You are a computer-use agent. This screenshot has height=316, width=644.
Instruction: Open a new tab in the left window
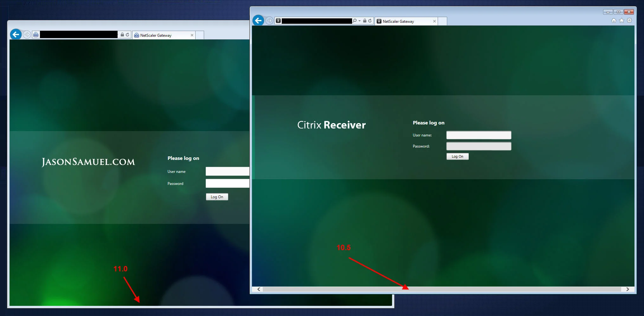(x=200, y=35)
